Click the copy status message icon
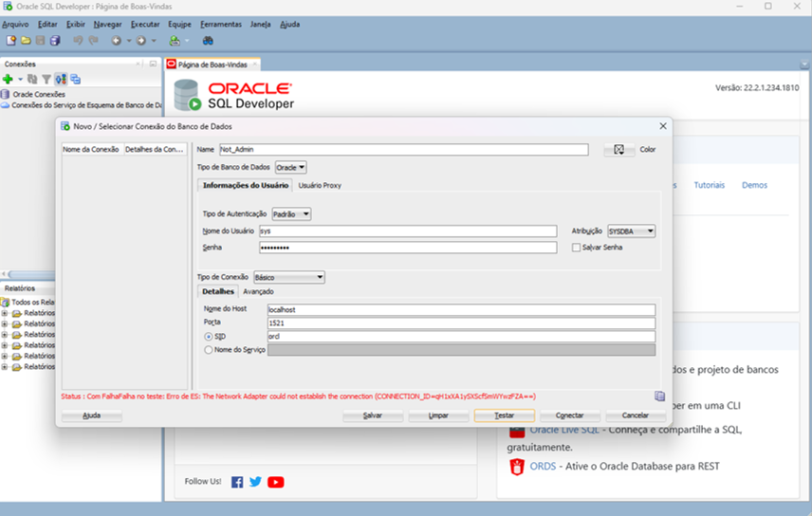 pyautogui.click(x=659, y=396)
